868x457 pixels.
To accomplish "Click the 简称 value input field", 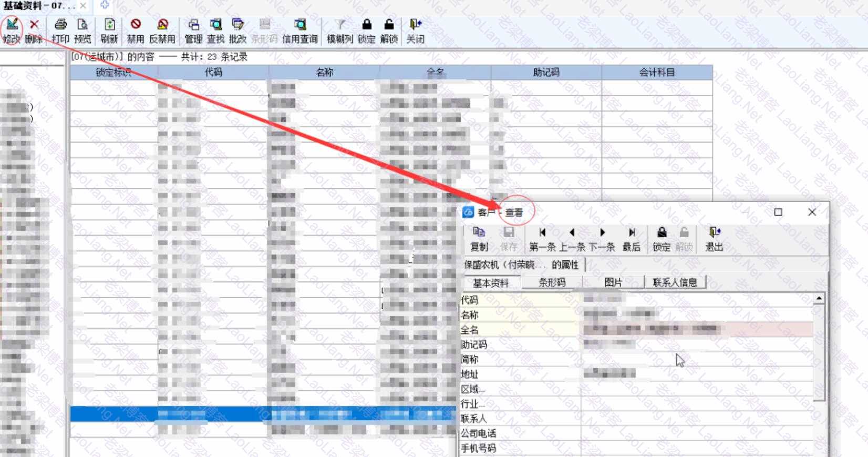I will [696, 359].
